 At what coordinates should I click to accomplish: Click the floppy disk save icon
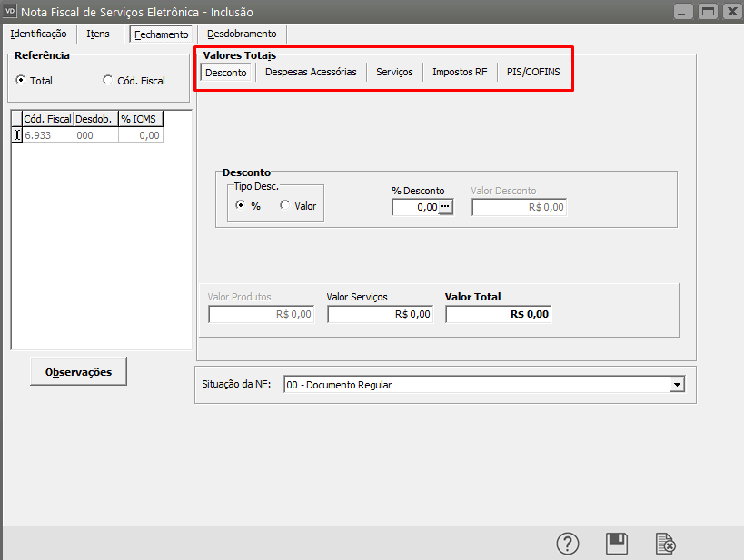(x=617, y=543)
